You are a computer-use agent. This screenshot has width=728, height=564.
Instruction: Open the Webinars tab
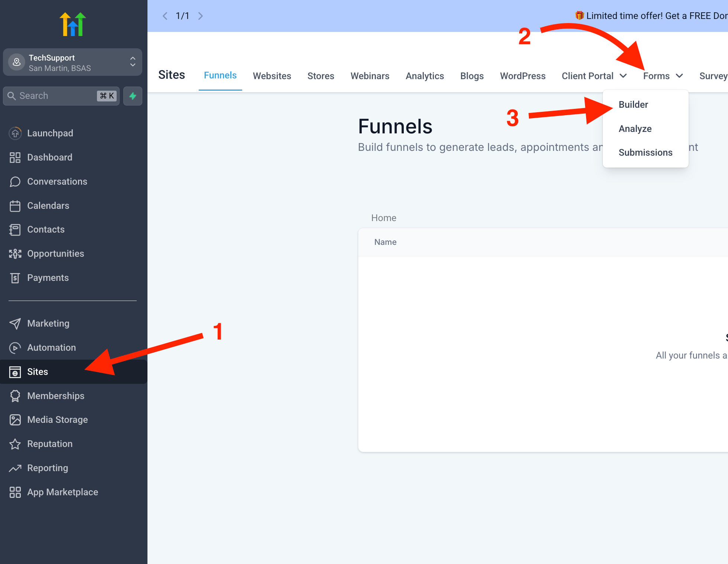click(x=370, y=76)
